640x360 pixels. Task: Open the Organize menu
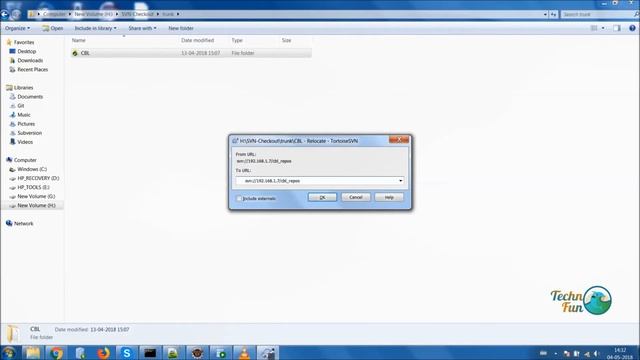click(x=17, y=28)
